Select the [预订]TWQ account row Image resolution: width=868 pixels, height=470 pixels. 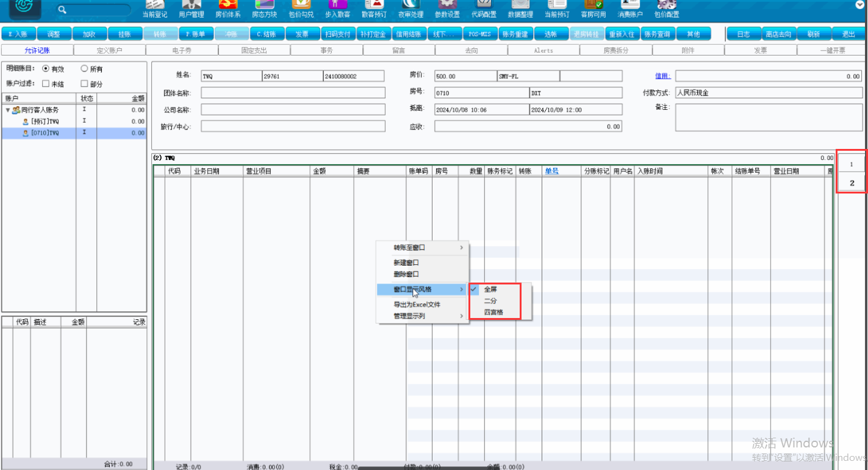coord(74,121)
